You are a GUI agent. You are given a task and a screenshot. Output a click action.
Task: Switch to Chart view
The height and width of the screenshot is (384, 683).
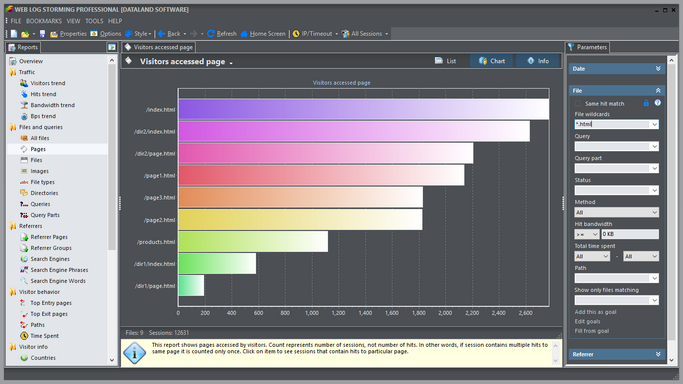point(492,61)
